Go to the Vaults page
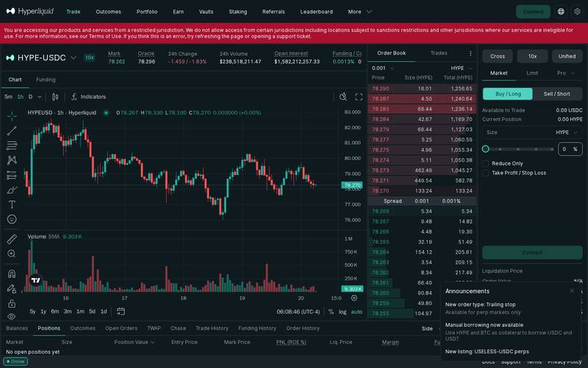Image resolution: width=588 pixels, height=368 pixels. pos(207,12)
